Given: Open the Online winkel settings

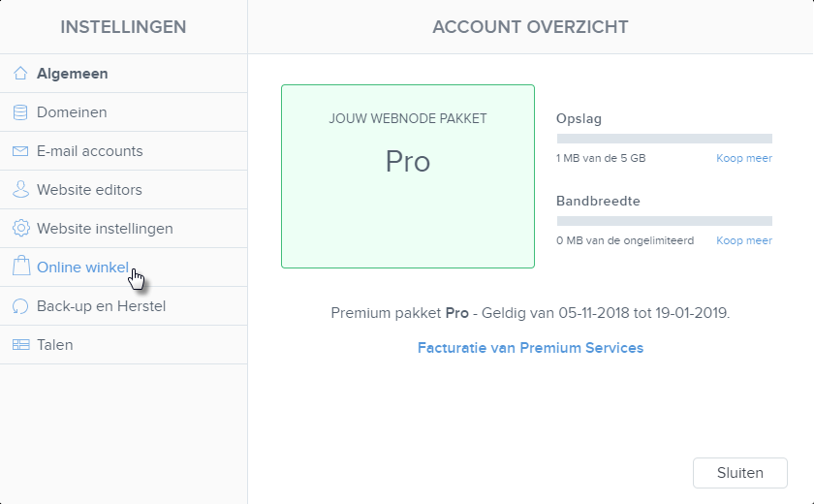Looking at the screenshot, I should 124,268.
